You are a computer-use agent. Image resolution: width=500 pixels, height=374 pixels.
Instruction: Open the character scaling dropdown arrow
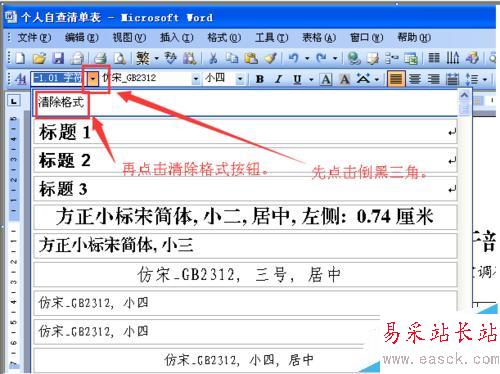click(x=377, y=79)
